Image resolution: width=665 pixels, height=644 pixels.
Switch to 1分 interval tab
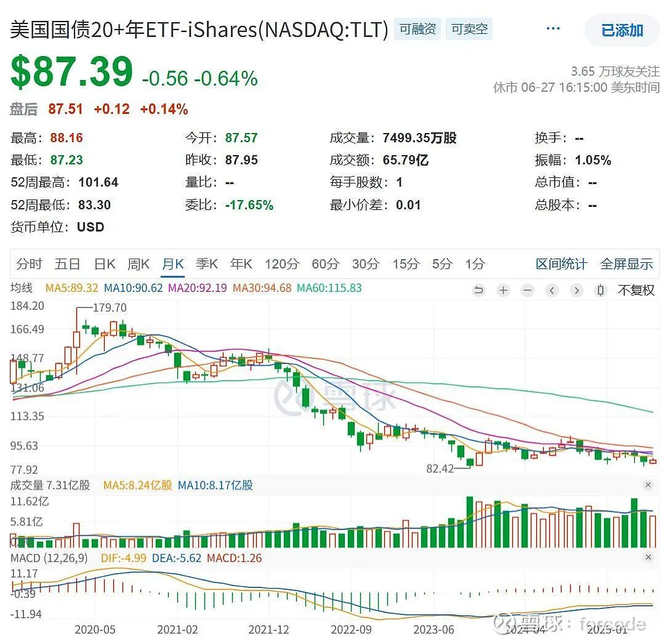coord(475,264)
